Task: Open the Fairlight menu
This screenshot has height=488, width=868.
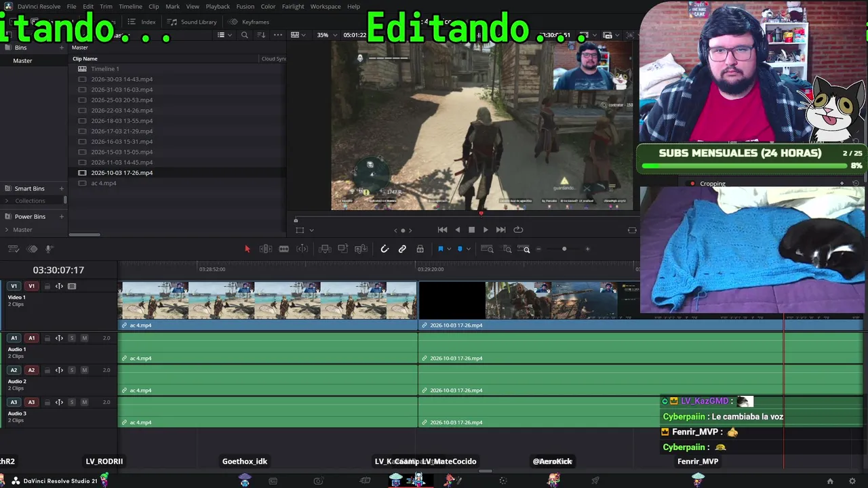Action: click(293, 7)
